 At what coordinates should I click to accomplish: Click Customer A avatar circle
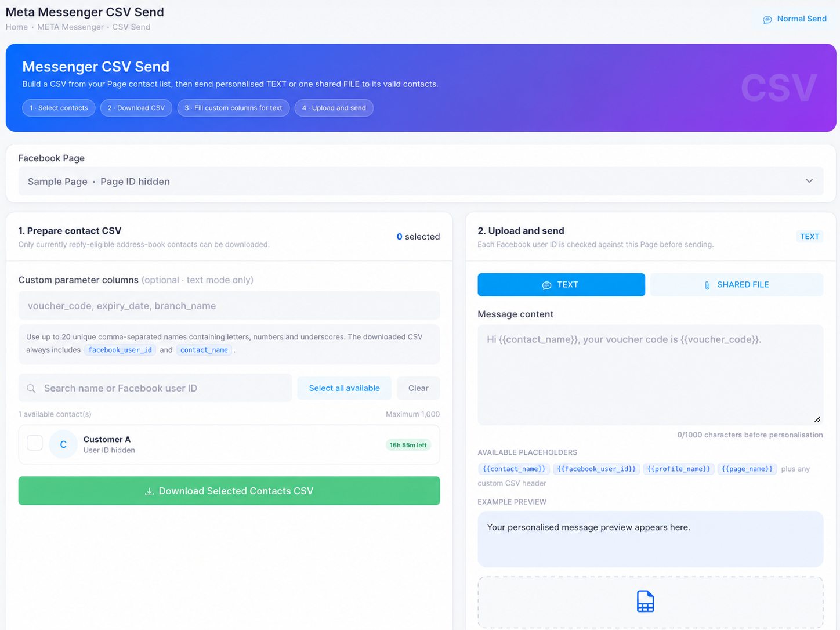click(x=63, y=444)
